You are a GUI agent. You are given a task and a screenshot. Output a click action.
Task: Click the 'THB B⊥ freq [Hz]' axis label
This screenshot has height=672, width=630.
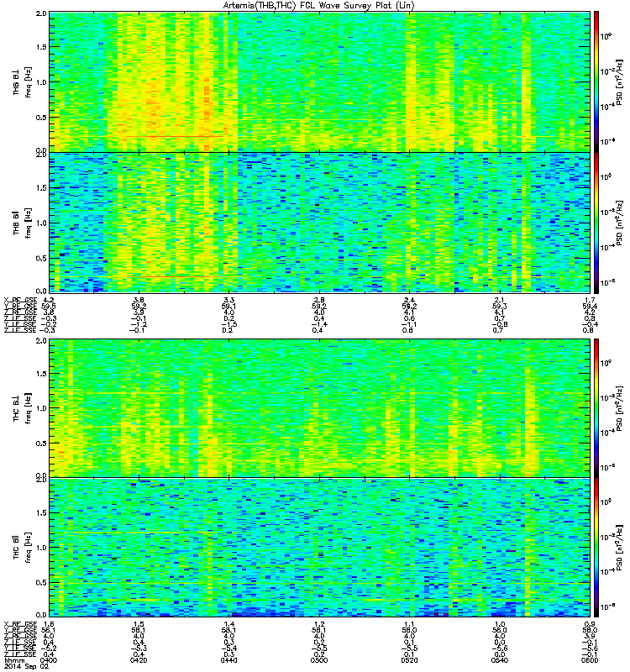point(22,81)
